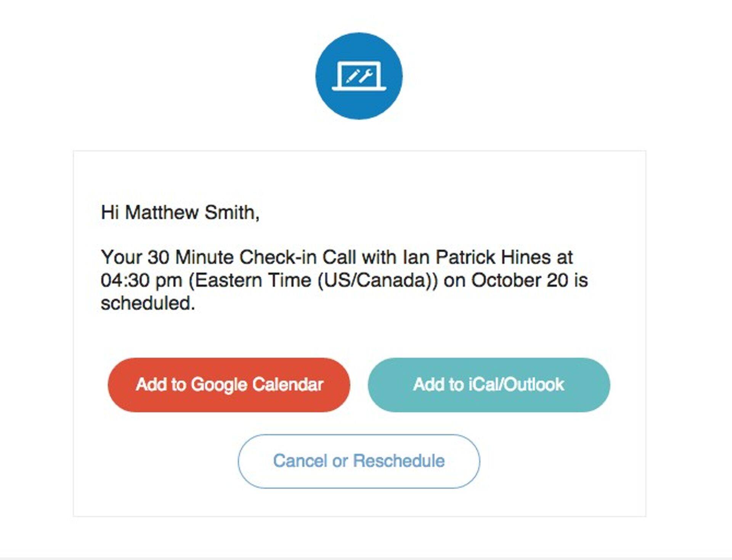
Task: Open the Cancel or Reschedule option
Action: pyautogui.click(x=359, y=461)
